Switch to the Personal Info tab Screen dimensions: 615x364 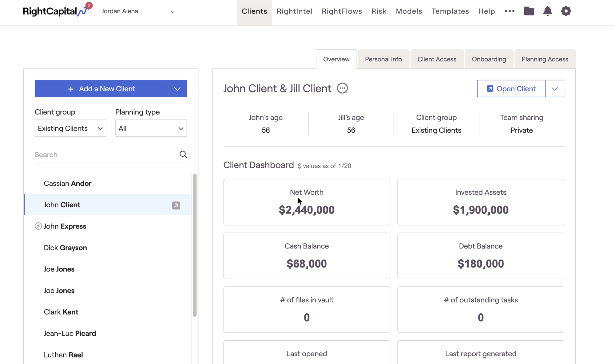point(383,59)
